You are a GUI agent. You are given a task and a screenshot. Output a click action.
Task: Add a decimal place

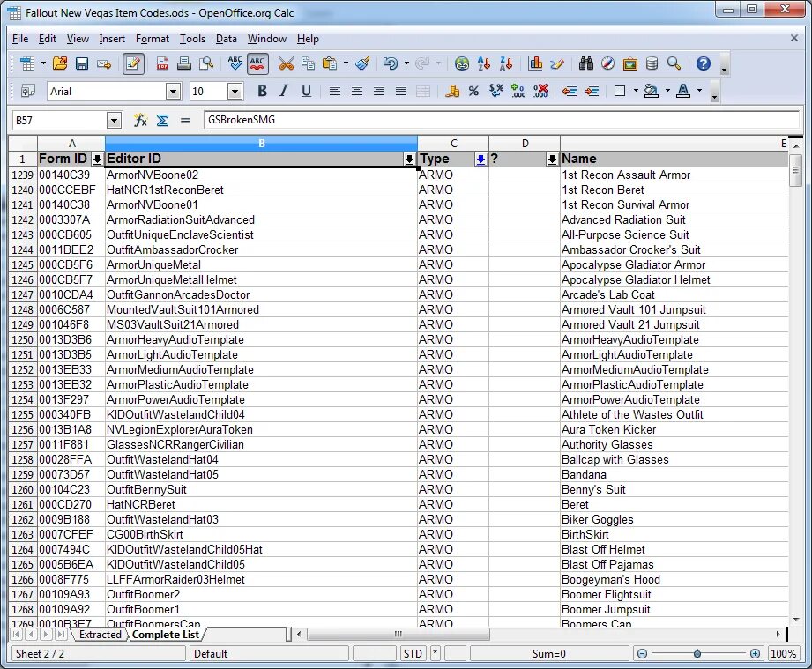click(518, 91)
